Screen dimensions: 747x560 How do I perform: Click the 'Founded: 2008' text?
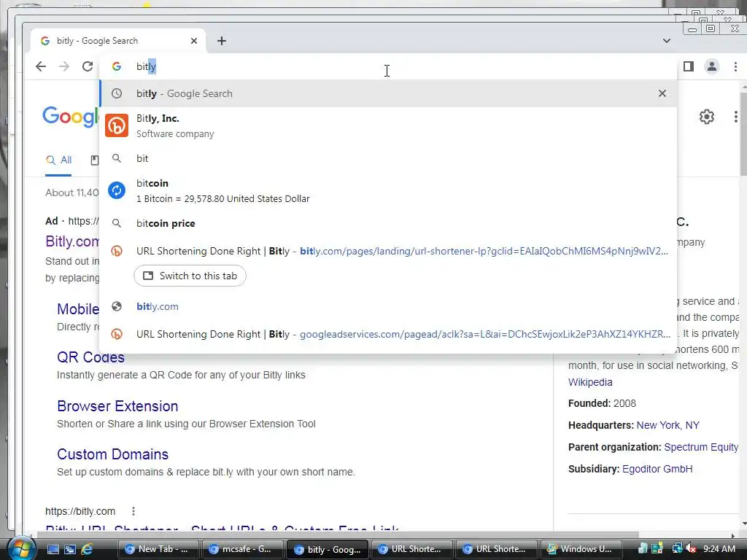click(x=602, y=403)
